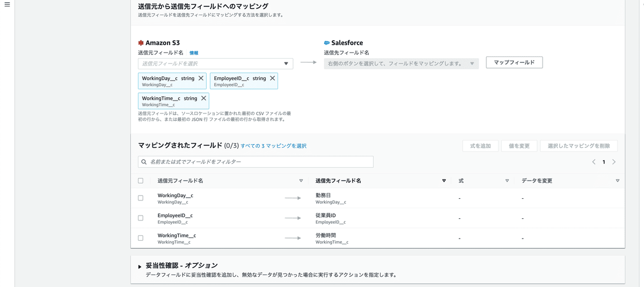Focus the mapped fields filter search box
Viewport: 644px width, 287px height.
click(x=255, y=162)
